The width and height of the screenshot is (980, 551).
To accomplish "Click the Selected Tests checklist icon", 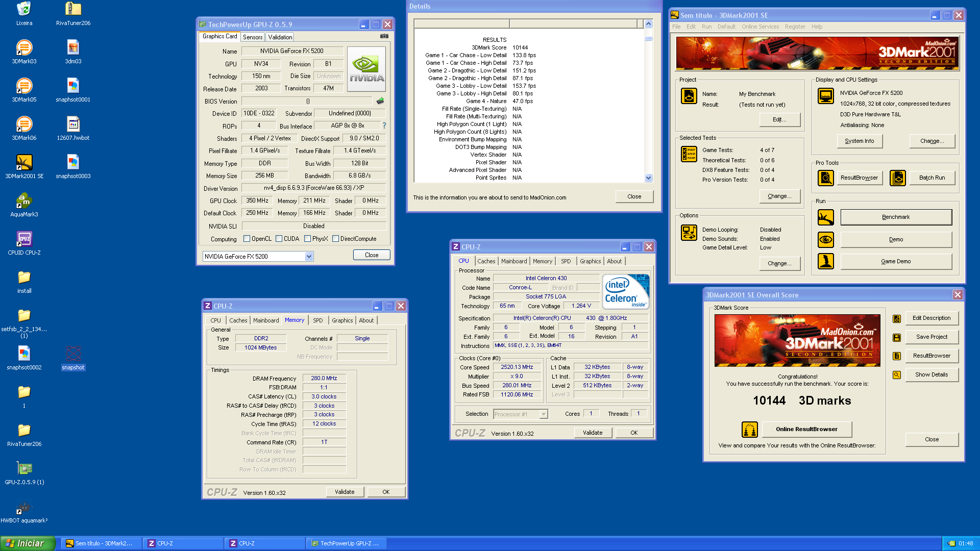I will [x=689, y=154].
